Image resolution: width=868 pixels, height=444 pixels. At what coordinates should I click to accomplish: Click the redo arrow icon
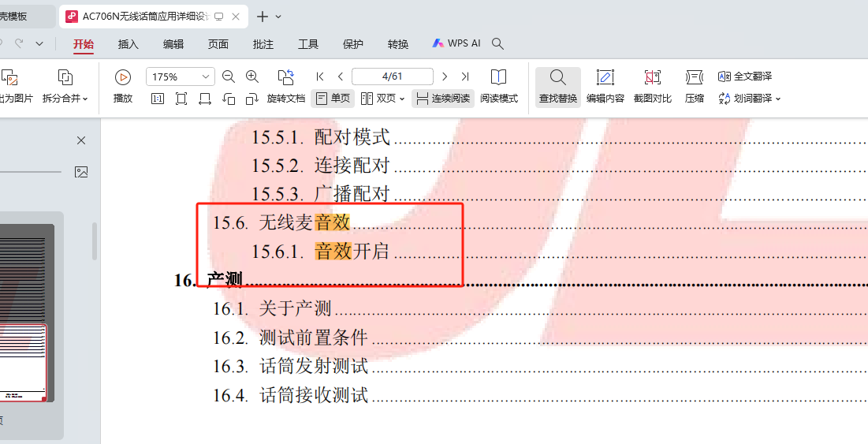18,43
